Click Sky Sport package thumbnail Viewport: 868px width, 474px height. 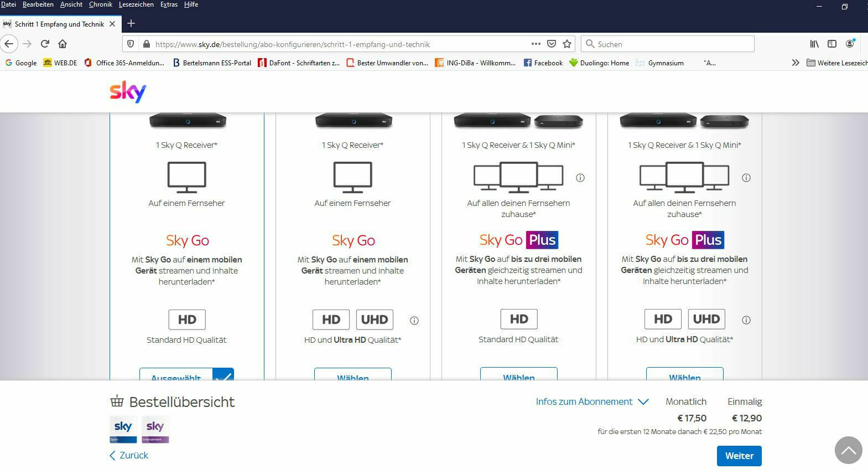click(123, 430)
